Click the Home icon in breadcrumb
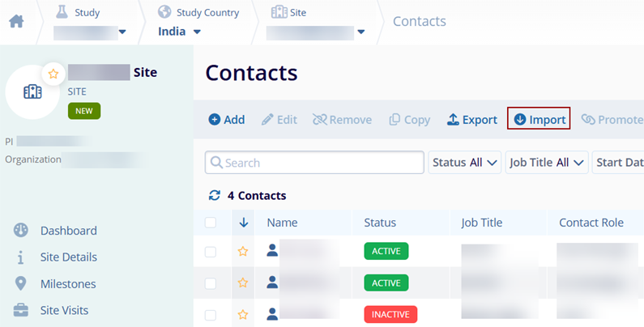The image size is (644, 327). (16, 21)
